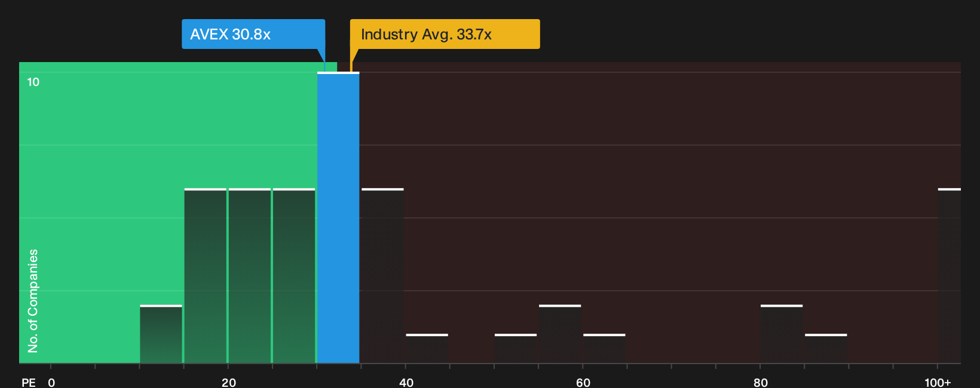Click the '40' x-axis label
This screenshot has height=388, width=980.
(x=406, y=383)
